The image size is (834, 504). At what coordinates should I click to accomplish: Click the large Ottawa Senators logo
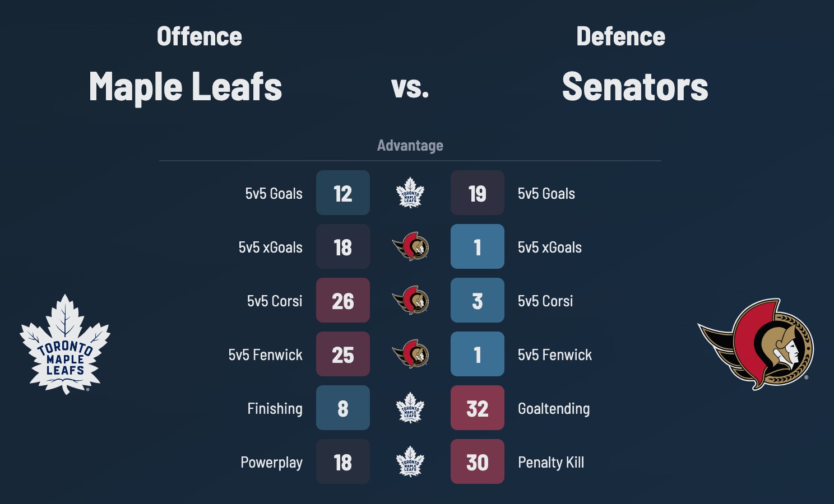[x=756, y=344]
